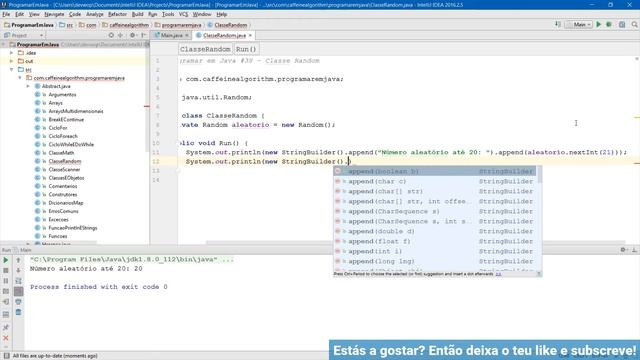This screenshot has width=640, height=360.
Task: Click ClasseRandom in the editor breadcrumb
Action: (205, 49)
